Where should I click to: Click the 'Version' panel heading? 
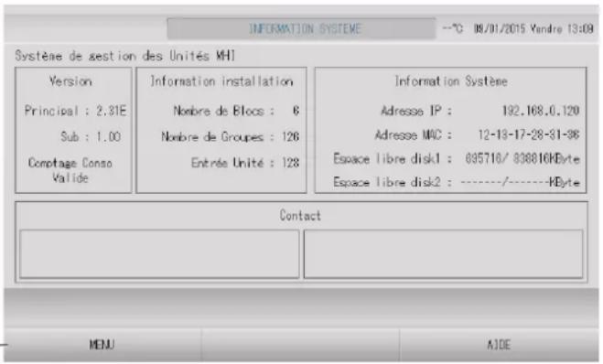coord(70,81)
